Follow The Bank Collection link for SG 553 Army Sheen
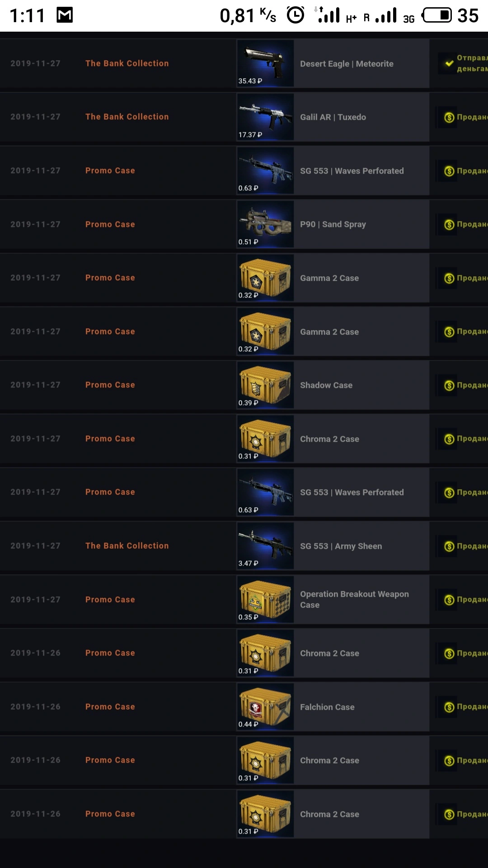The height and width of the screenshot is (868, 488). [127, 546]
